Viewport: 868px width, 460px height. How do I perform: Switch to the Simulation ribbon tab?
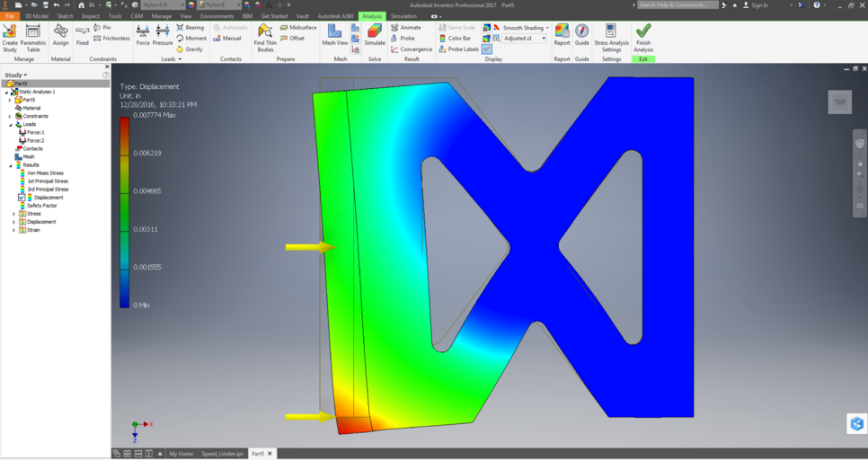click(403, 16)
